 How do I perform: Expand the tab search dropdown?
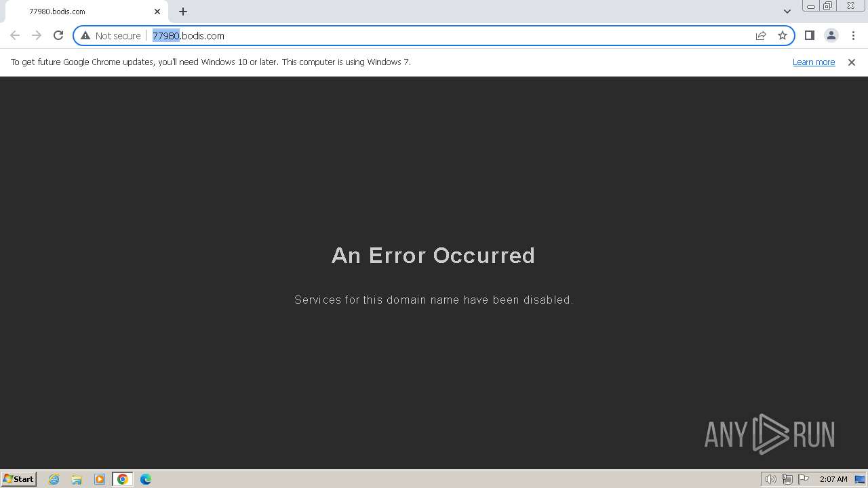point(787,12)
